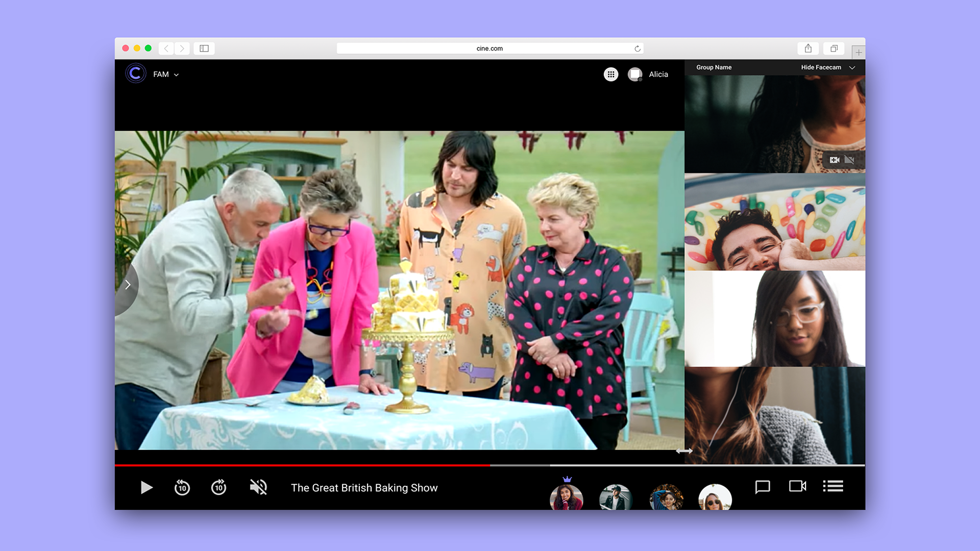This screenshot has width=980, height=551.
Task: Toggle the muted speaker icon
Action: point(258,487)
